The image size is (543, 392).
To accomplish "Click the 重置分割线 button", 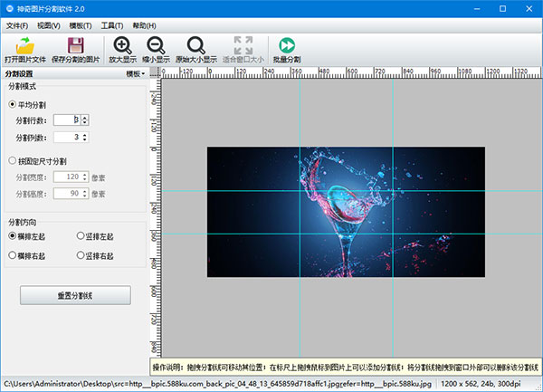I will [x=75, y=297].
